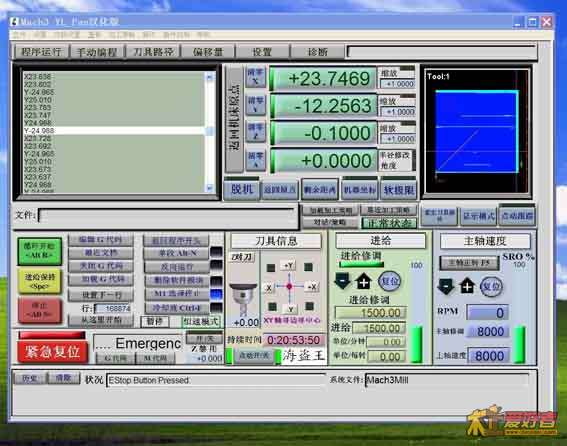Click the spindle override green vertical bar
Viewport: 567px width, 446px height.
tap(519, 344)
